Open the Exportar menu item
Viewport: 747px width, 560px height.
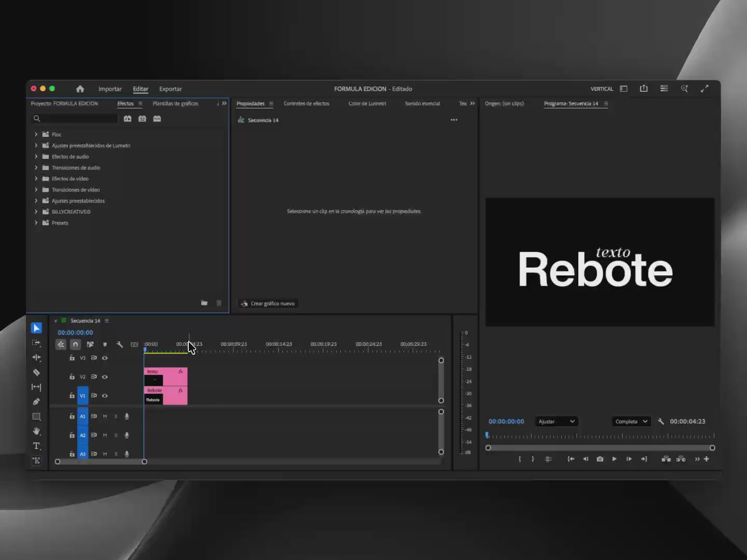(x=171, y=89)
